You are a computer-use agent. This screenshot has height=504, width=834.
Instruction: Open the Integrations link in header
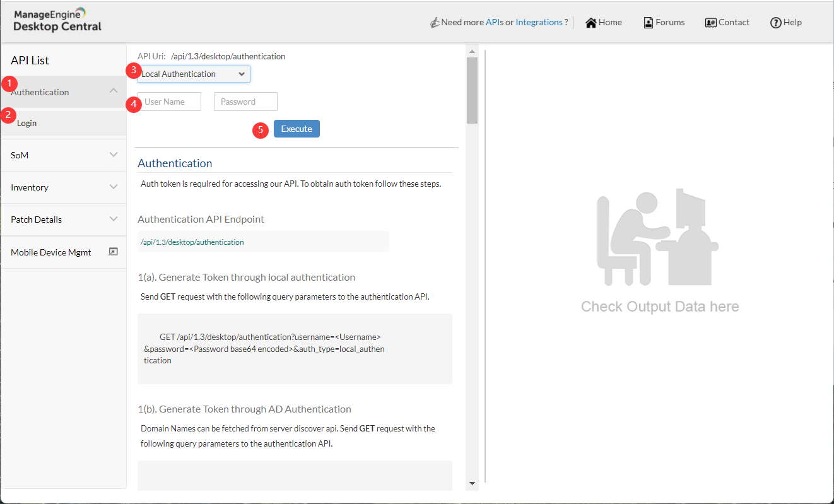click(x=539, y=22)
